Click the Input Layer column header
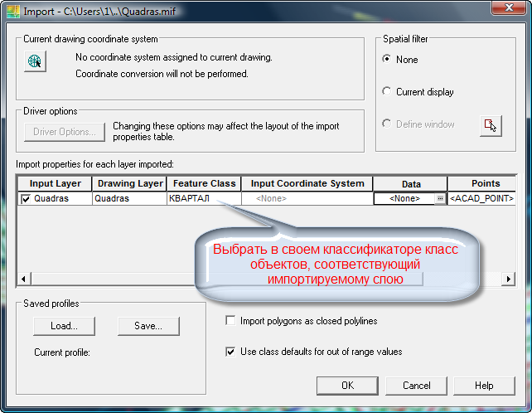 [55, 184]
